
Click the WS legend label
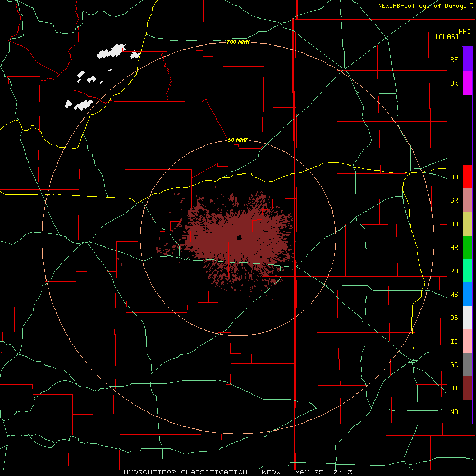pyautogui.click(x=454, y=295)
